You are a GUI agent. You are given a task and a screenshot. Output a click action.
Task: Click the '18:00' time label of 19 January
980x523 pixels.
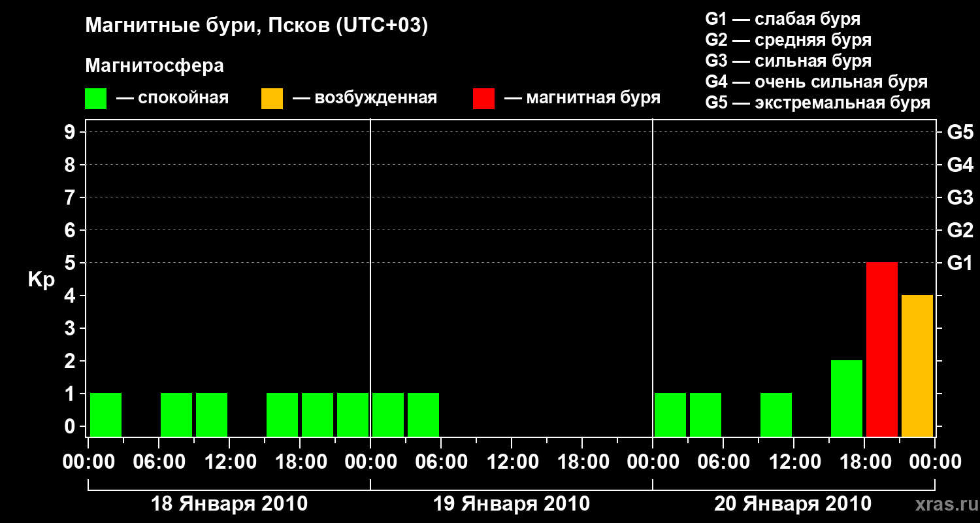click(x=582, y=462)
